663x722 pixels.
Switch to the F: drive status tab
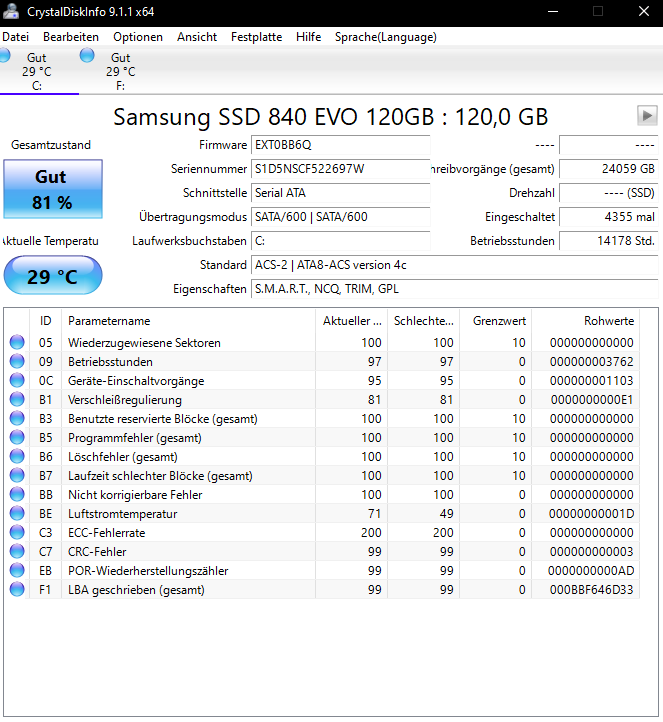pyautogui.click(x=121, y=71)
